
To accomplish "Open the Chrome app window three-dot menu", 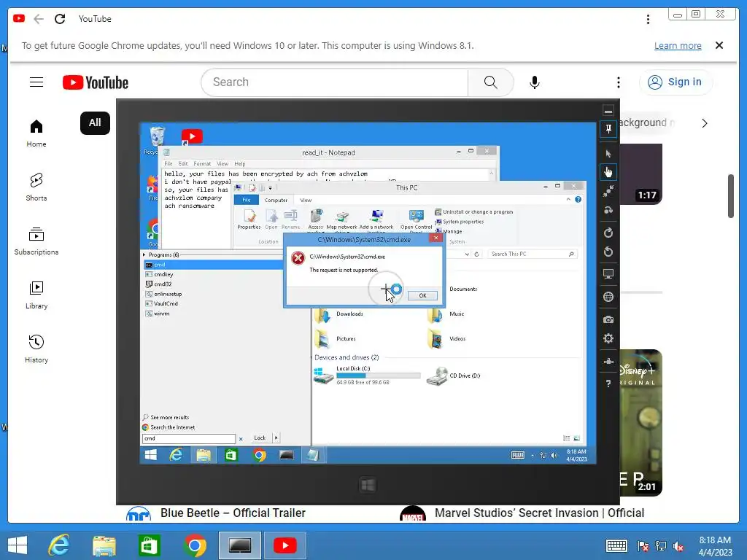I will pyautogui.click(x=648, y=19).
